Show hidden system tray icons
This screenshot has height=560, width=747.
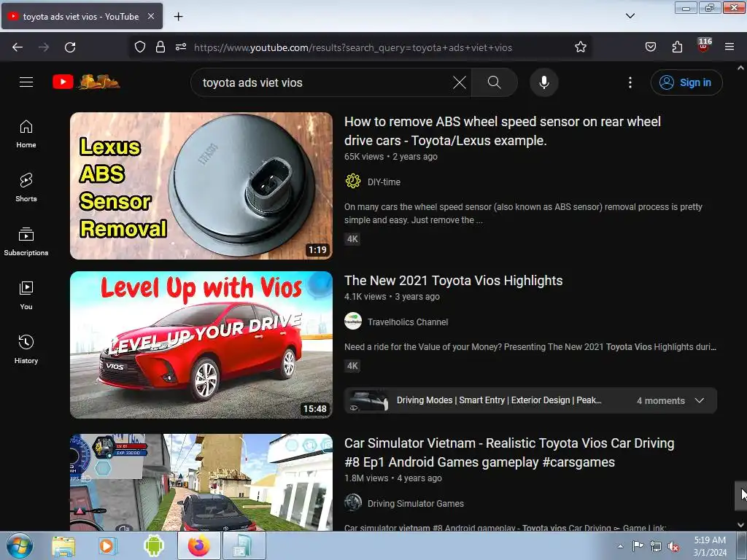(x=620, y=546)
